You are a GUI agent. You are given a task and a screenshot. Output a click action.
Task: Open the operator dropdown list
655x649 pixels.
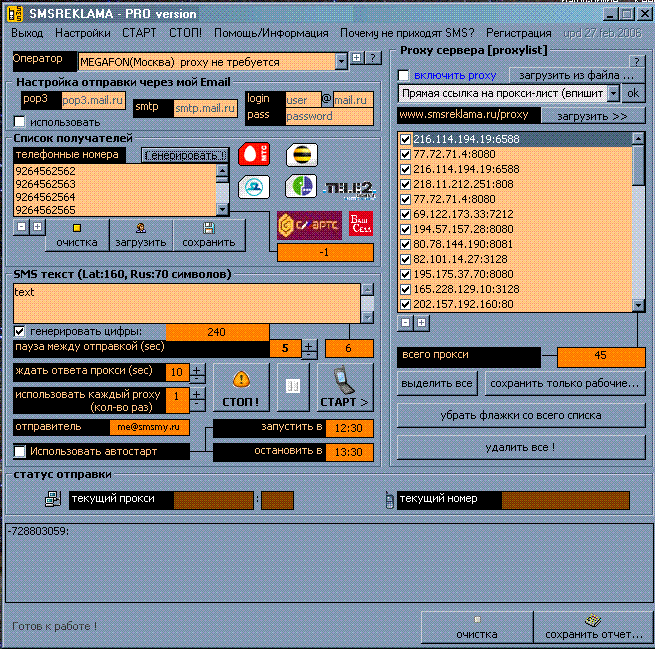pos(341,62)
